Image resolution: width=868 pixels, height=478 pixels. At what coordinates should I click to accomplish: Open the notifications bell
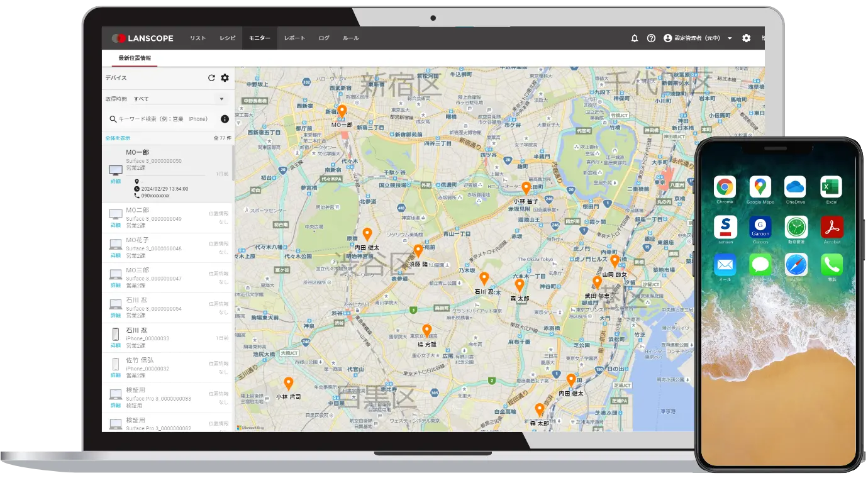tap(635, 38)
